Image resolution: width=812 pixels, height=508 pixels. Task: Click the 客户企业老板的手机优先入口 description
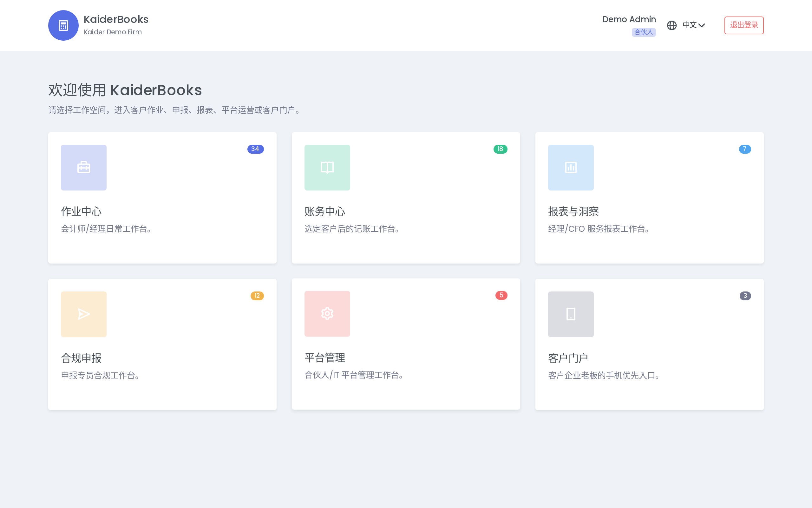coord(604,375)
